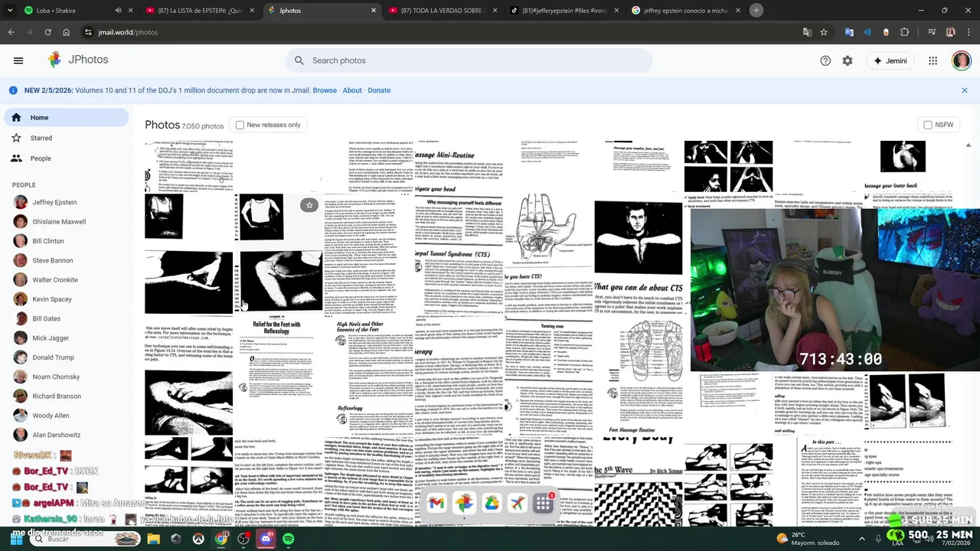980x551 pixels.
Task: Open Spotify from the taskbar
Action: (288, 539)
